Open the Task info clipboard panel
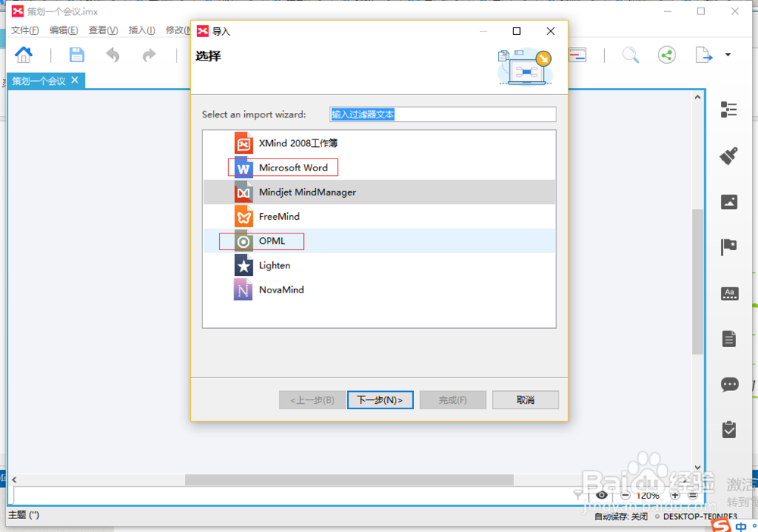Viewport: 758px width, 532px height. pos(729,430)
